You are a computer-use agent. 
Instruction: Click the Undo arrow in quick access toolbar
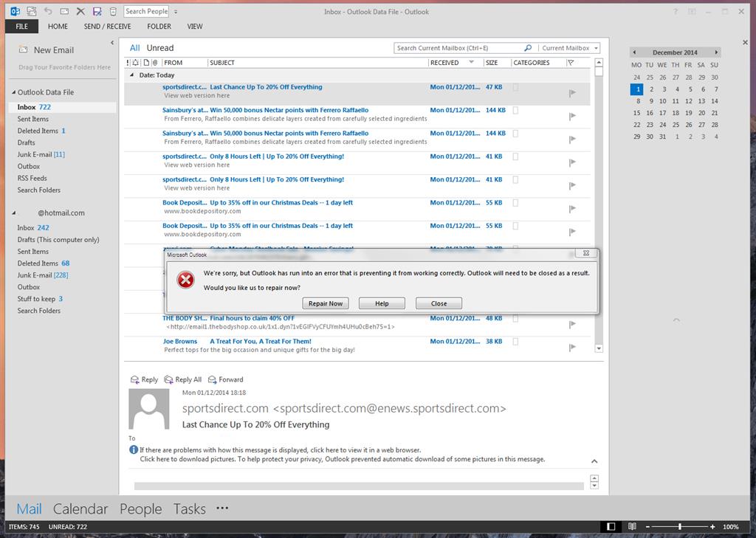click(x=48, y=11)
